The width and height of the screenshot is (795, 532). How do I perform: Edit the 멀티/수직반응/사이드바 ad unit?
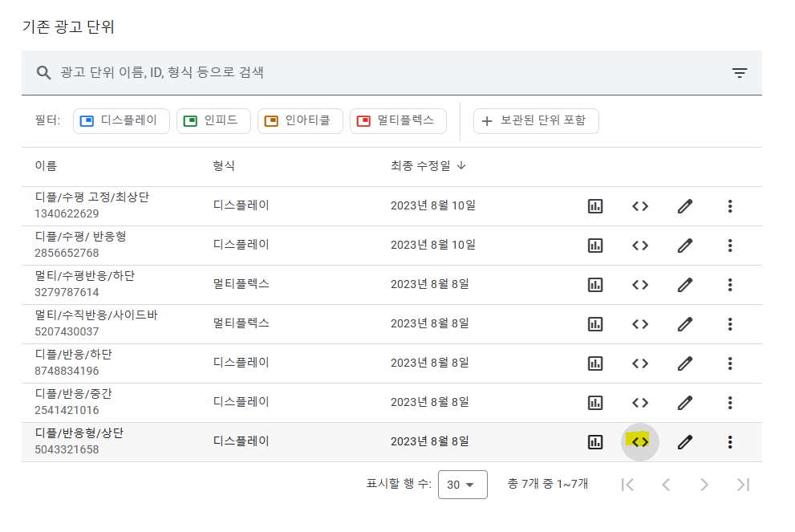tap(685, 324)
